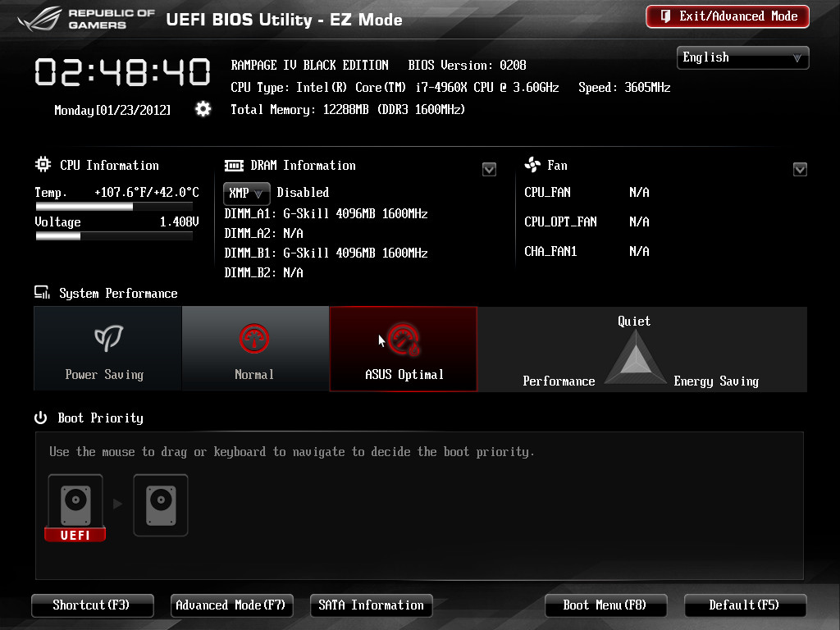
Task: Open the Shortcut (F3) menu
Action: click(93, 605)
